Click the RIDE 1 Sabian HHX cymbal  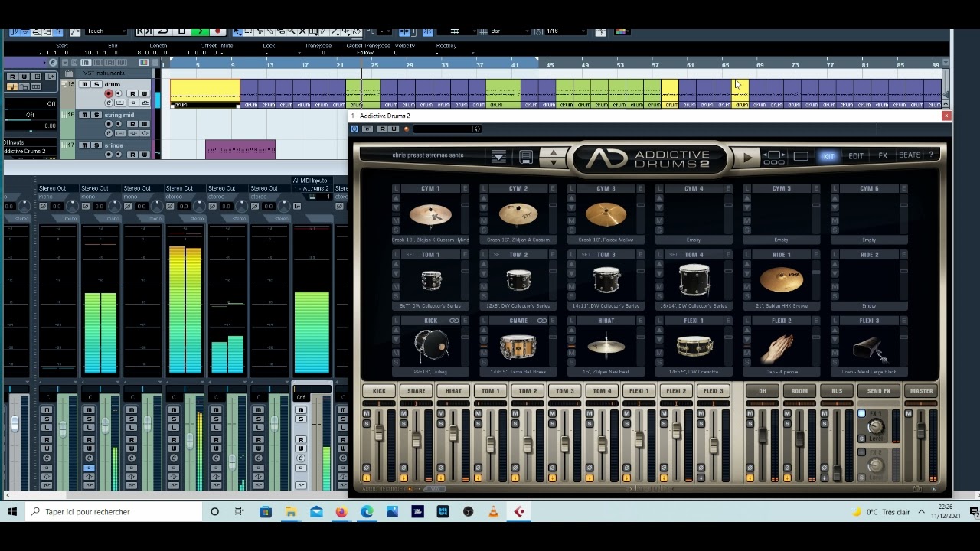[782, 280]
